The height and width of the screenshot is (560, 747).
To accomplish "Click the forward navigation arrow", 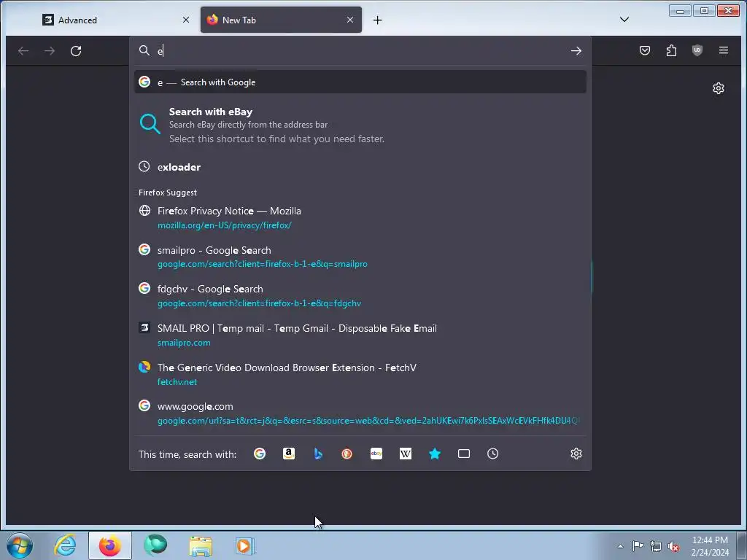I will point(50,51).
